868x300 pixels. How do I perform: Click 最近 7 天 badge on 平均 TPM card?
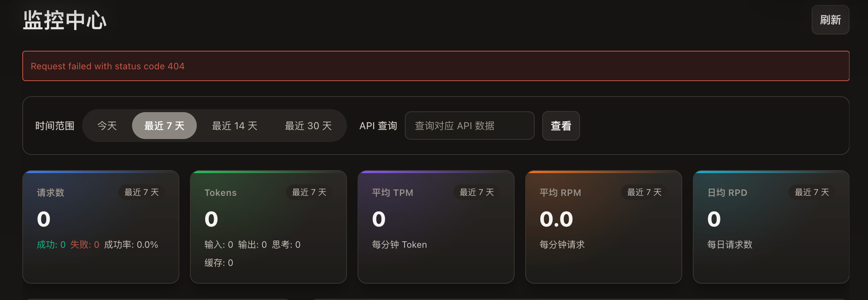(x=477, y=192)
